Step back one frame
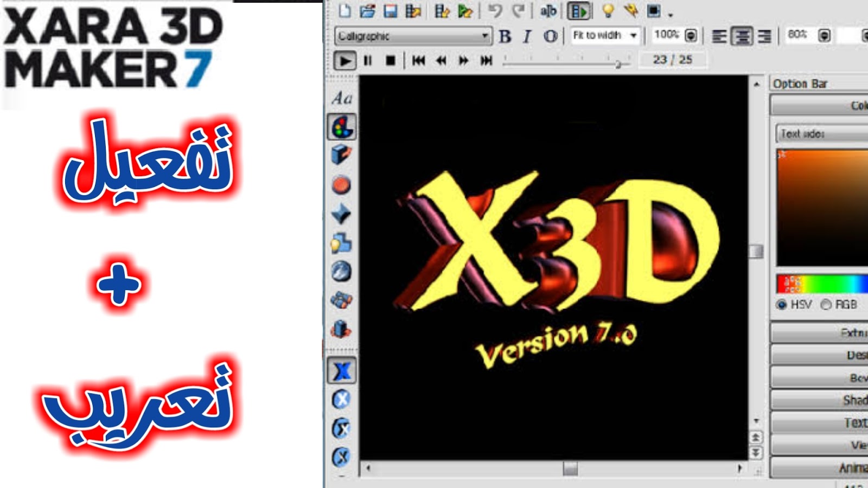 tap(441, 60)
